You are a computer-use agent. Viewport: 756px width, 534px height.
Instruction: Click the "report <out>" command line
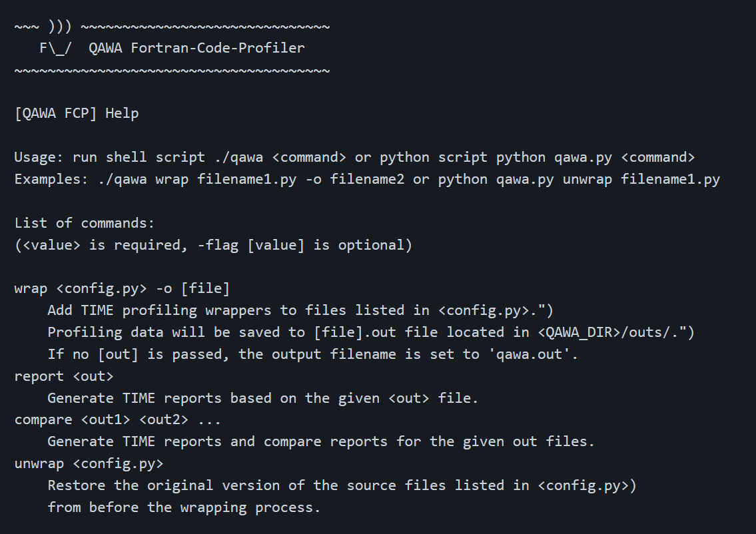[64, 376]
